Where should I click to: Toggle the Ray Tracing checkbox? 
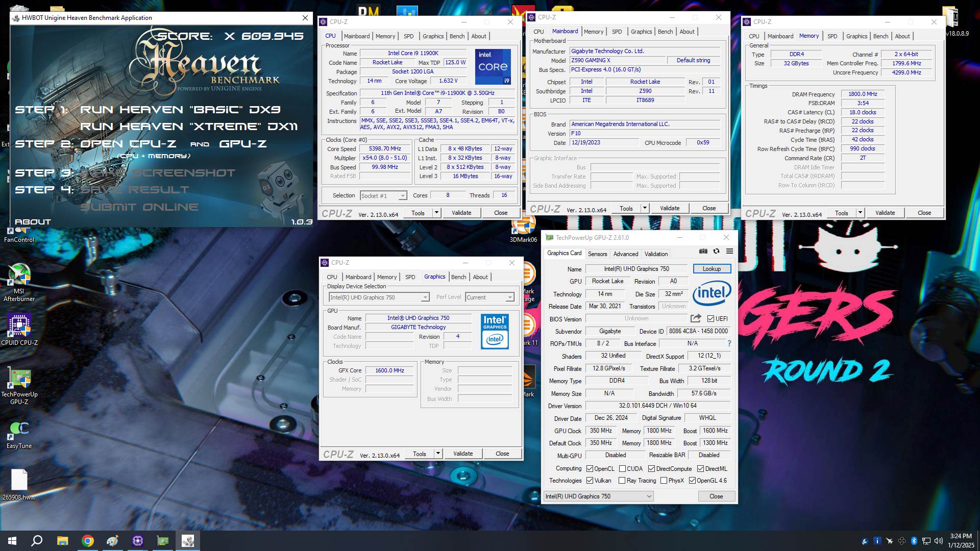coord(622,480)
